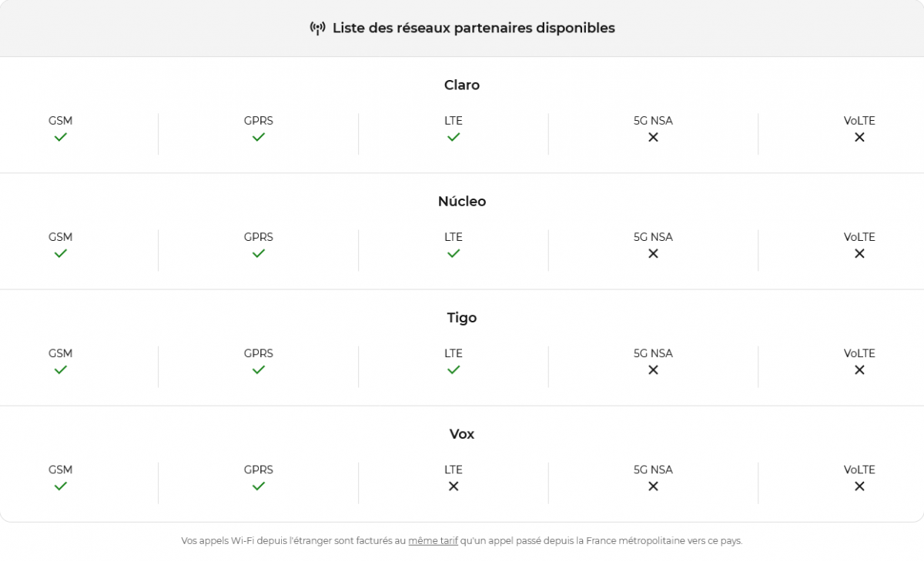
Task: Click Vox's VoLTE cross icon
Action: (859, 486)
